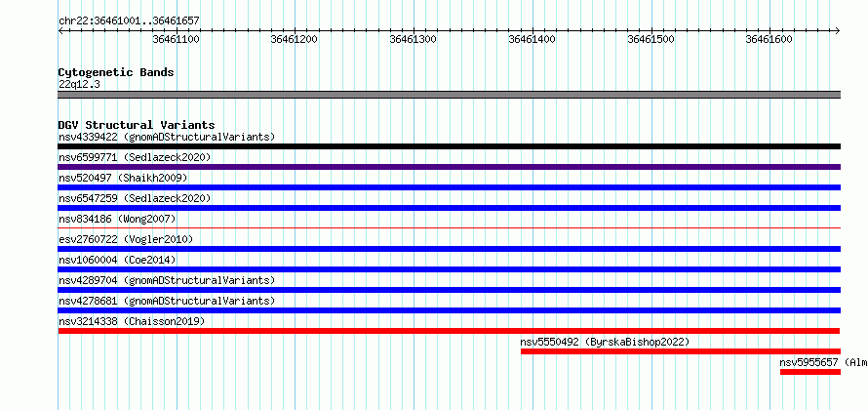Click the 36461400 ruler coordinate

pos(532,39)
